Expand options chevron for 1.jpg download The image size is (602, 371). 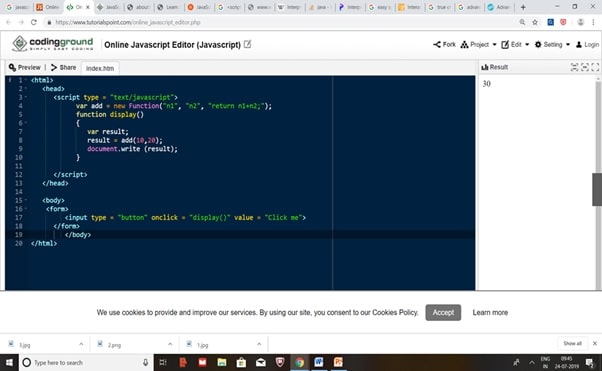tap(259, 344)
